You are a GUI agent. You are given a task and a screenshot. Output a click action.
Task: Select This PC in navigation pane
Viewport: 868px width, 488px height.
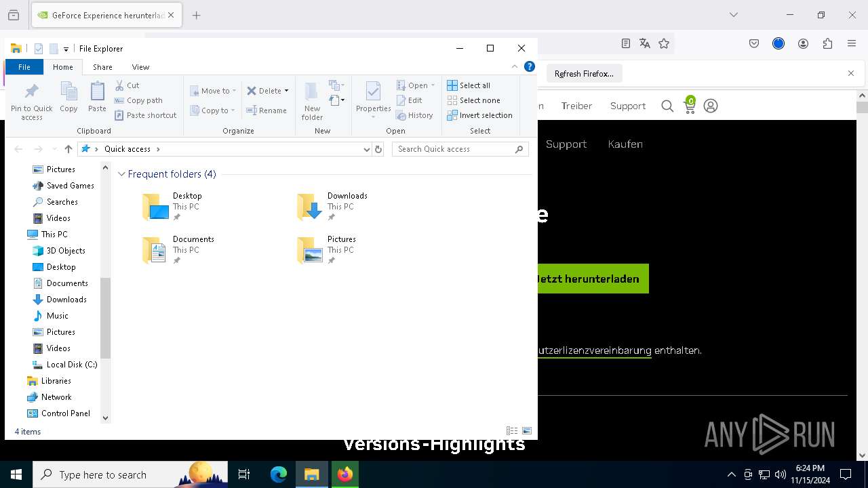tap(47, 235)
